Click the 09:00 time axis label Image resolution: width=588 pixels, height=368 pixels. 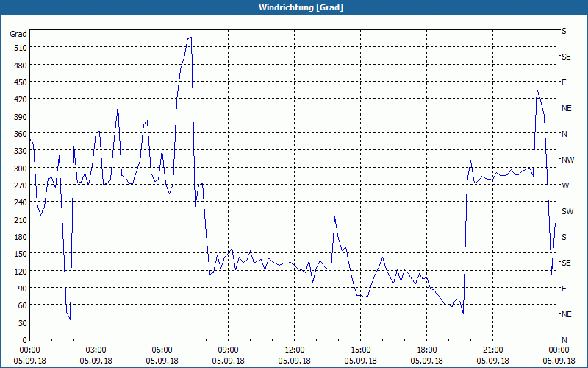coord(228,350)
